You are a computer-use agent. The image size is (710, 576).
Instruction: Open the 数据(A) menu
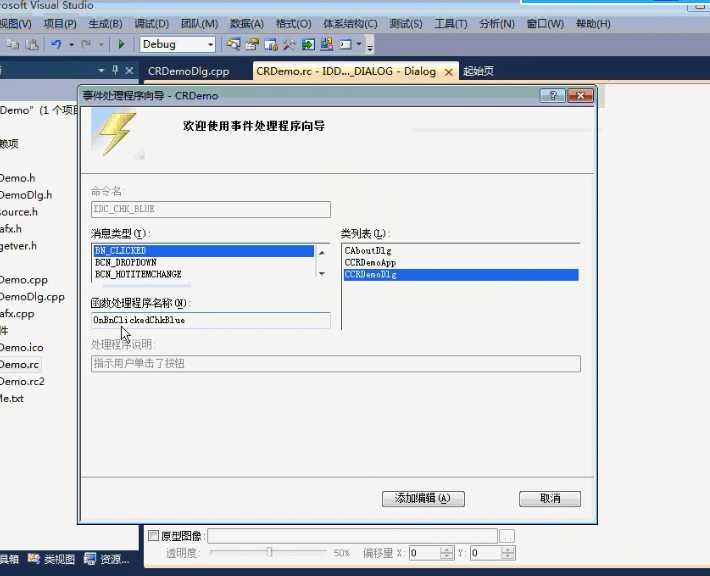pos(247,24)
